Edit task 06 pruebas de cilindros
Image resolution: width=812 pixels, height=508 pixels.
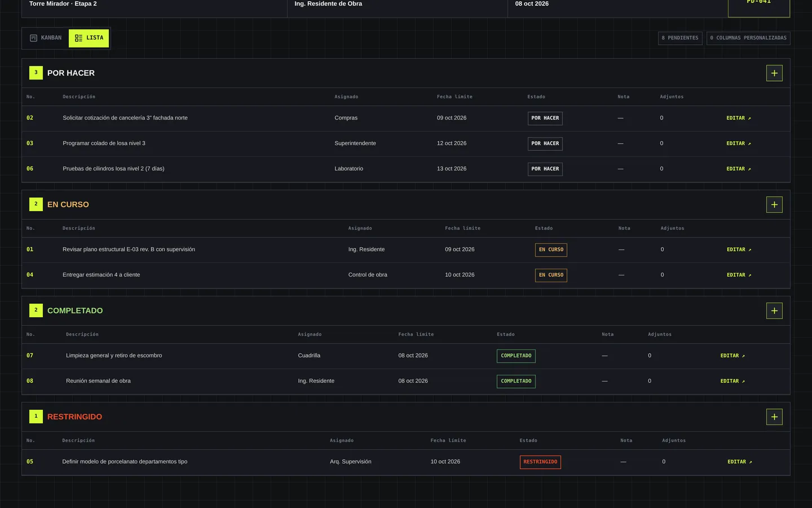click(739, 169)
